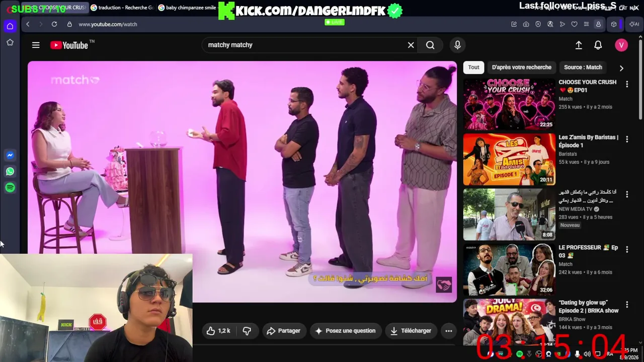Click the Télécharger download button
The image size is (644, 362).
coord(411,331)
